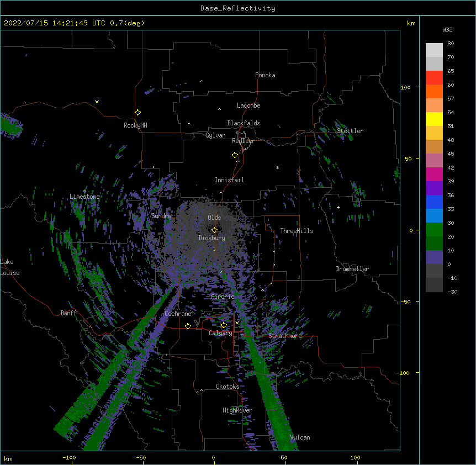
Task: Pick the slate purple 10-0 dBZ legend swatch
Action: [x=434, y=257]
